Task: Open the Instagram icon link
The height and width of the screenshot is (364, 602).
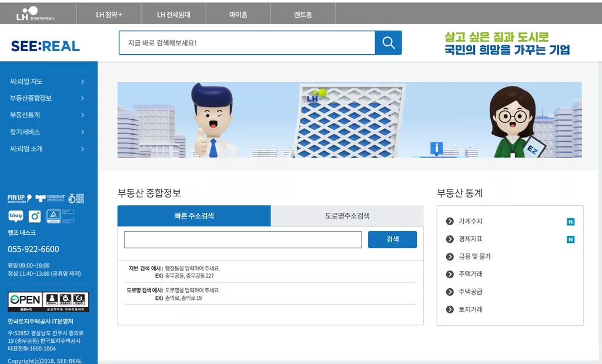Action: 35,216
